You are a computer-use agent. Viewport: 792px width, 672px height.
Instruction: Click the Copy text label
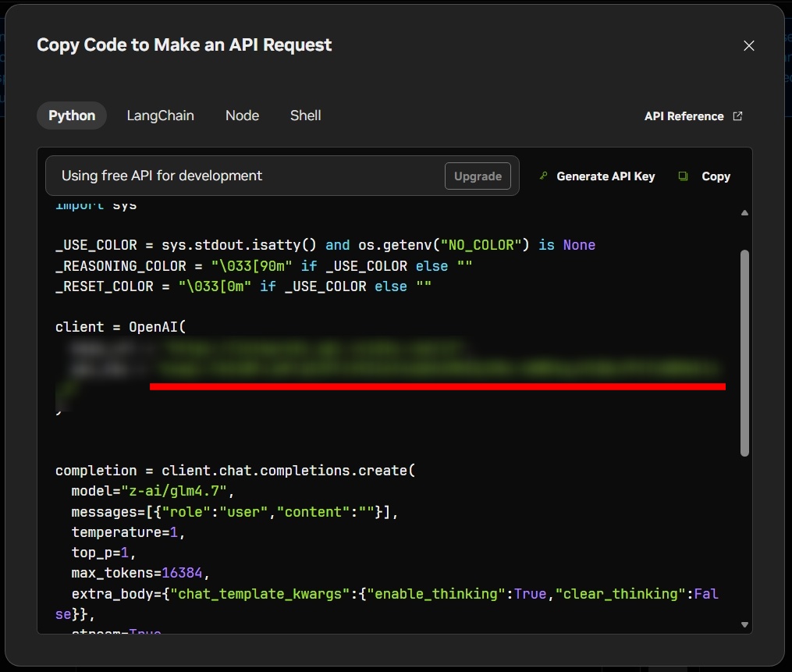pyautogui.click(x=716, y=176)
